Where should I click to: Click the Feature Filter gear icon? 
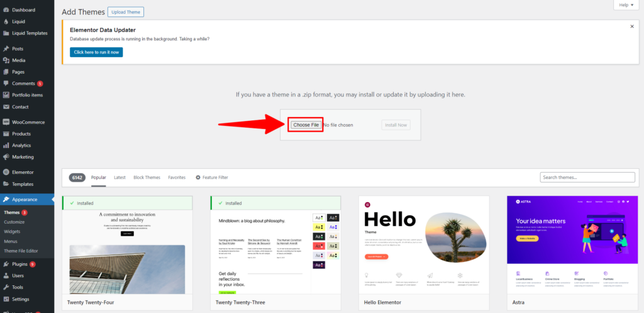coord(198,177)
